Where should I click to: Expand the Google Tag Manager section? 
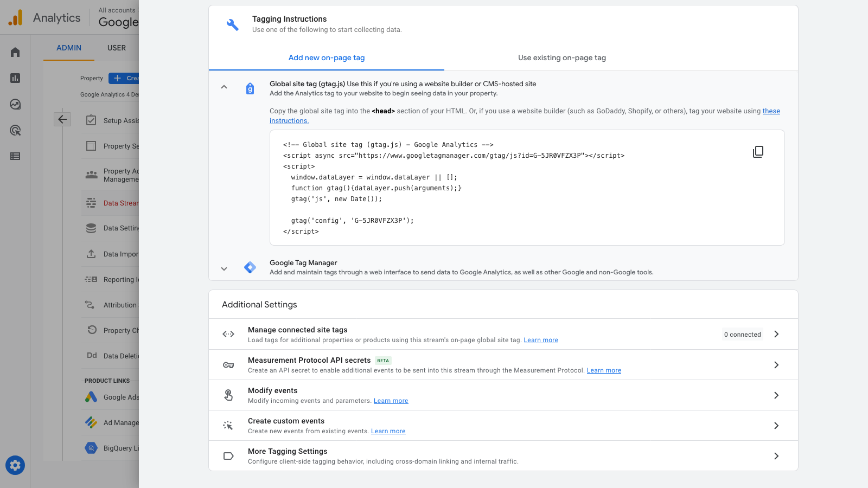tap(224, 268)
